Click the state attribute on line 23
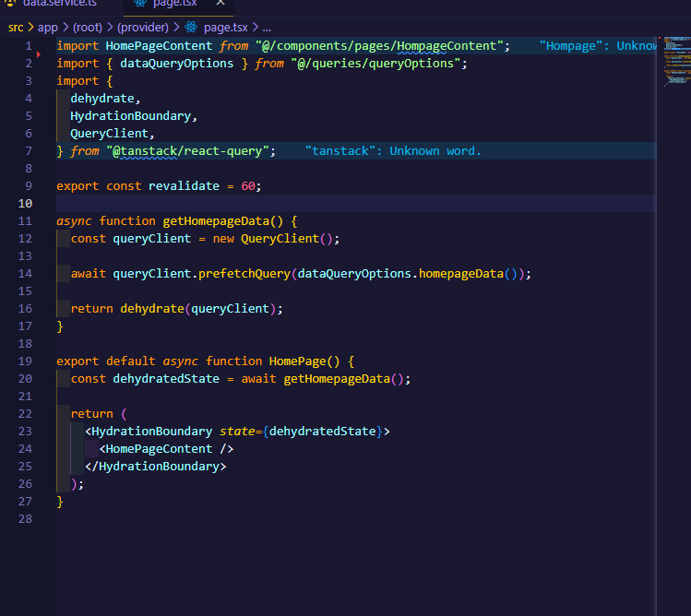The width and height of the screenshot is (691, 616). pyautogui.click(x=237, y=432)
